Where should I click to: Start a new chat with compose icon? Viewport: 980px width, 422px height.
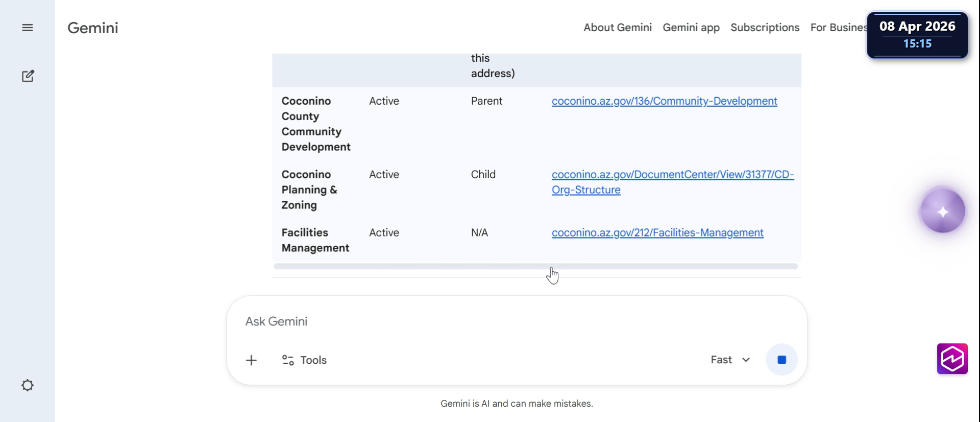pos(28,76)
